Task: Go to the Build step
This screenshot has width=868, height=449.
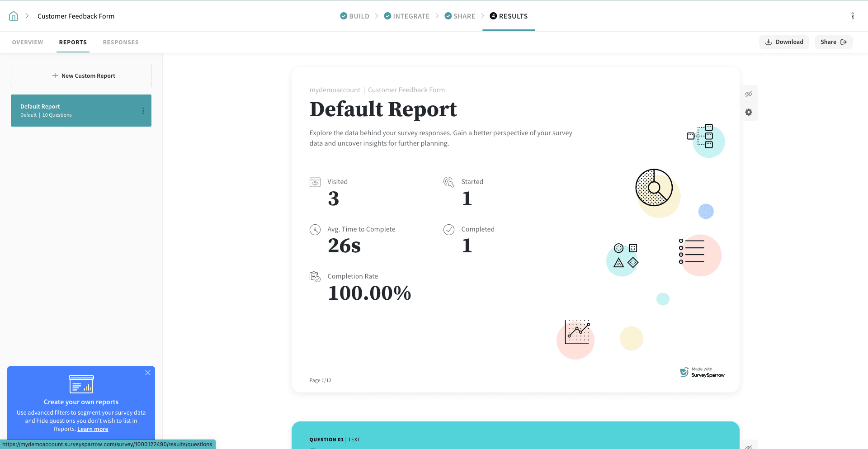Action: tap(355, 16)
